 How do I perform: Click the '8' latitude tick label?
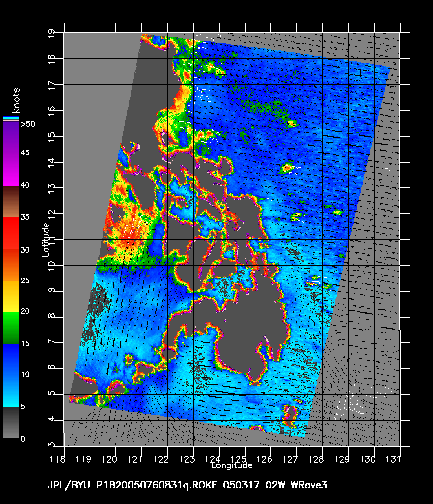coord(51,315)
